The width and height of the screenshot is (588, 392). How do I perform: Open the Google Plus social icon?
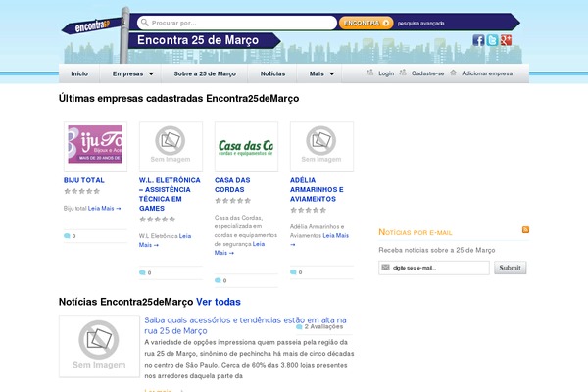506,40
